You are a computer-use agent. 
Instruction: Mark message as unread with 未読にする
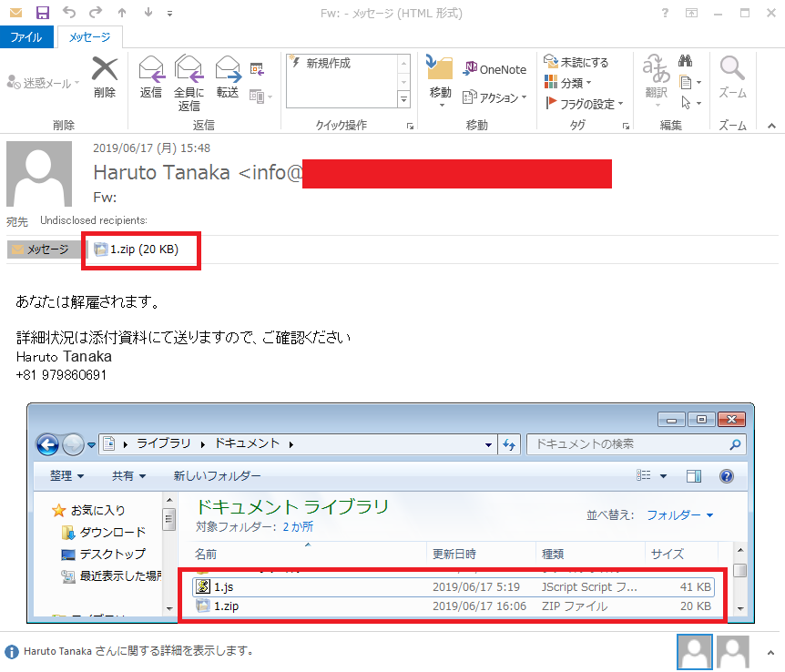point(576,62)
